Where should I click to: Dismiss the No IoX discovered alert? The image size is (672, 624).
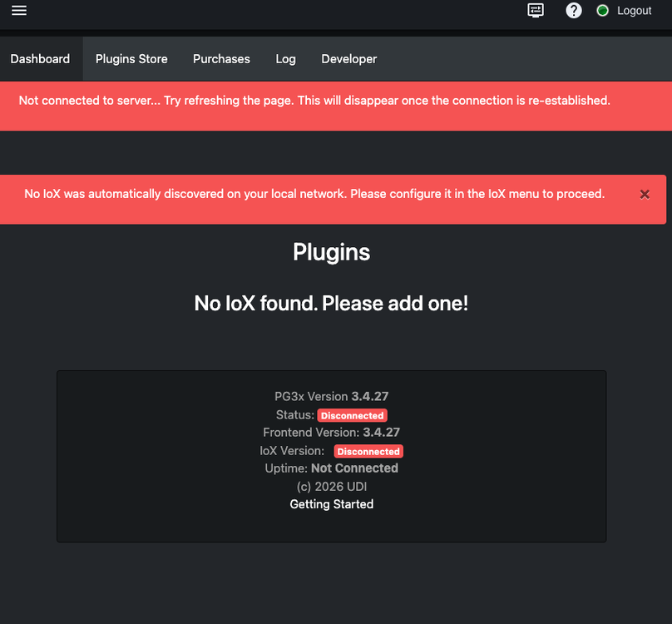pyautogui.click(x=645, y=195)
